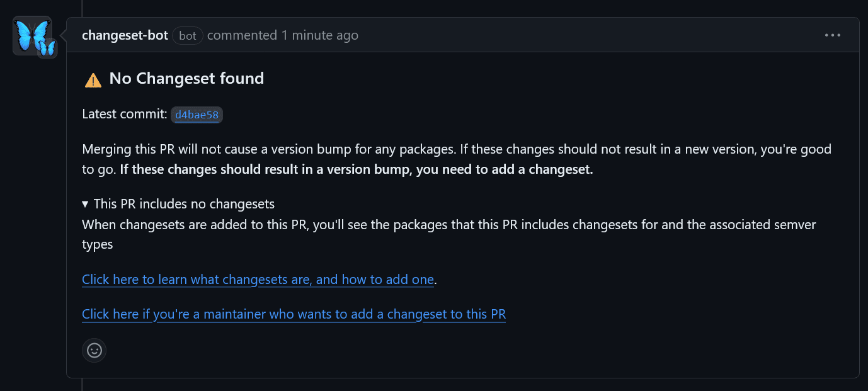Click the orange warning triangle icon
This screenshot has width=868, height=391.
(x=93, y=80)
